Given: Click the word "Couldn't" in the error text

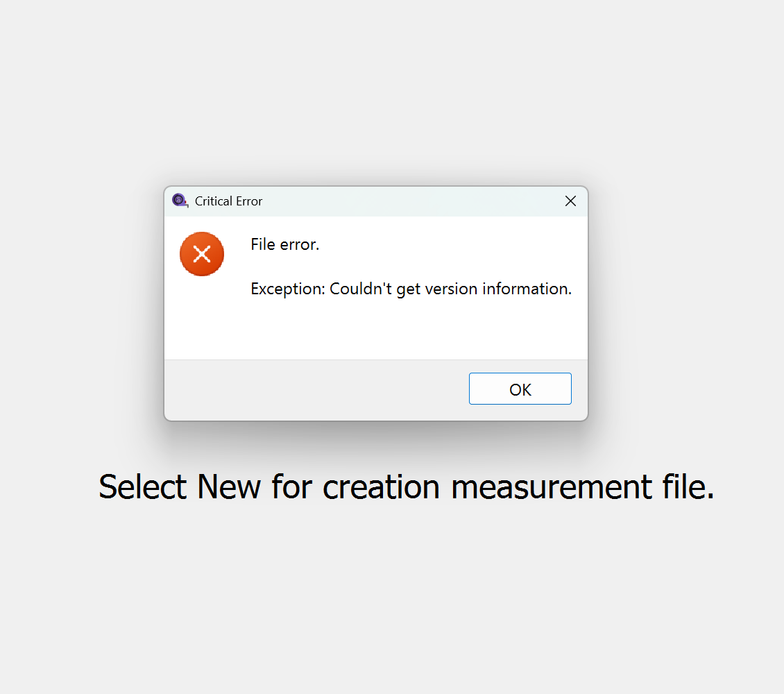Looking at the screenshot, I should (x=360, y=289).
